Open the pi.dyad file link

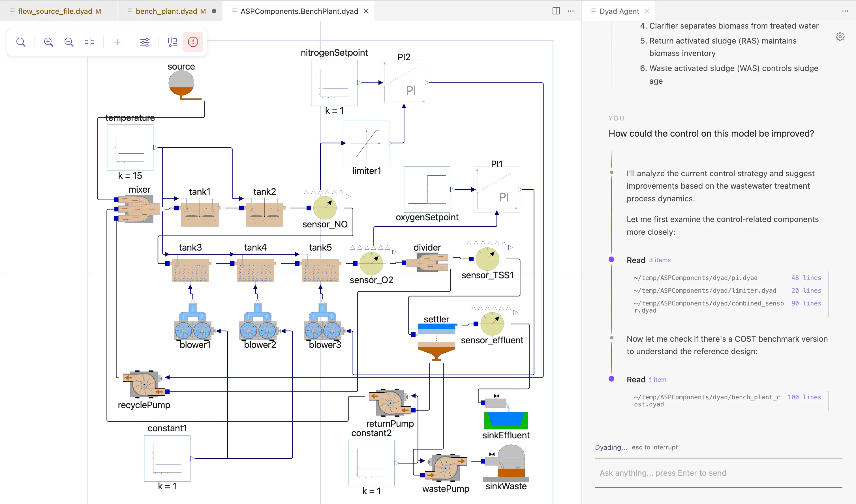coord(695,278)
